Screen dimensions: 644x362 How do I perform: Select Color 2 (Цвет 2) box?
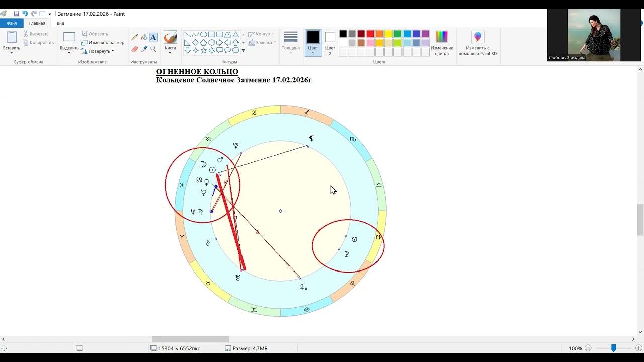(330, 43)
